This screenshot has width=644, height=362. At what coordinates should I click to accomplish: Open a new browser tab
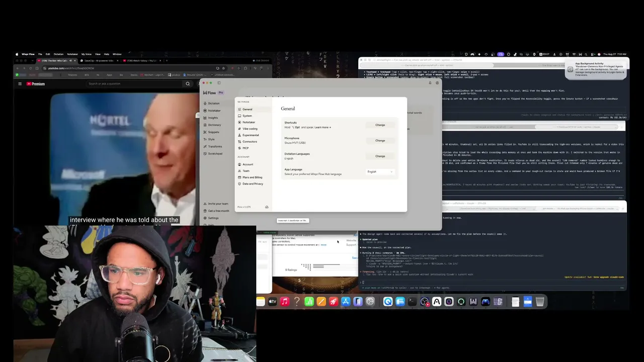167,61
